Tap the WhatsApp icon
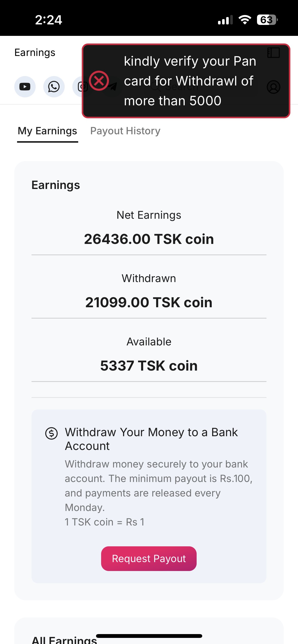Image resolution: width=298 pixels, height=644 pixels. tap(54, 87)
